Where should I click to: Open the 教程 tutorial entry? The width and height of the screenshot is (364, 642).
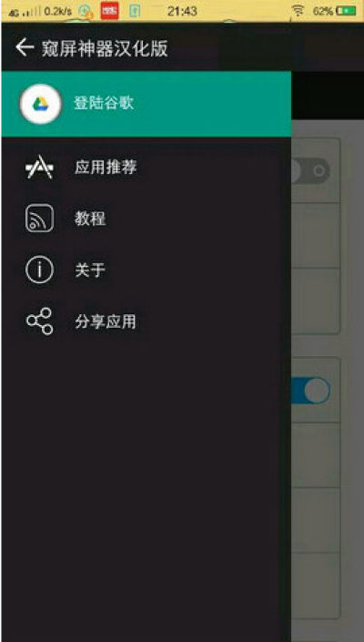tap(147, 219)
